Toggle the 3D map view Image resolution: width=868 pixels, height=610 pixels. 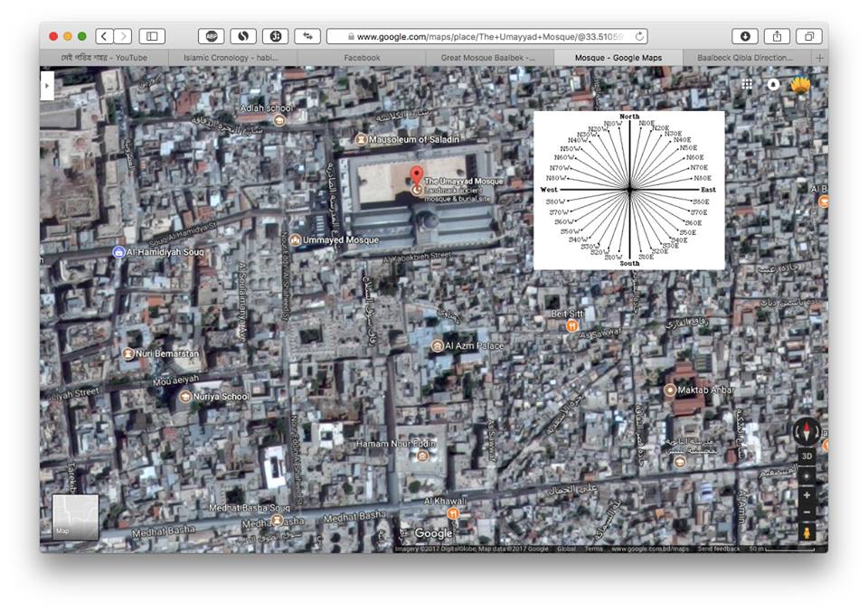807,456
